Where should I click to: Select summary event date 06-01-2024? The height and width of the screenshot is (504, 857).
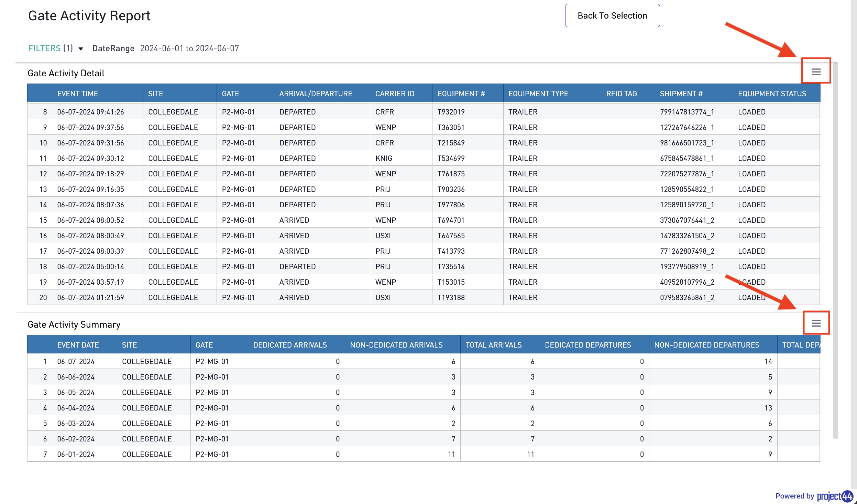pyautogui.click(x=76, y=454)
